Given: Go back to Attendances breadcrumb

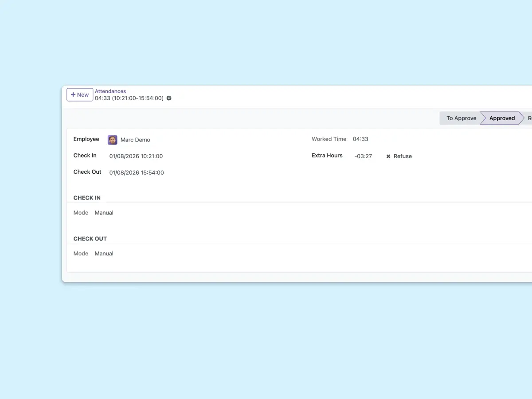Looking at the screenshot, I should click(110, 91).
